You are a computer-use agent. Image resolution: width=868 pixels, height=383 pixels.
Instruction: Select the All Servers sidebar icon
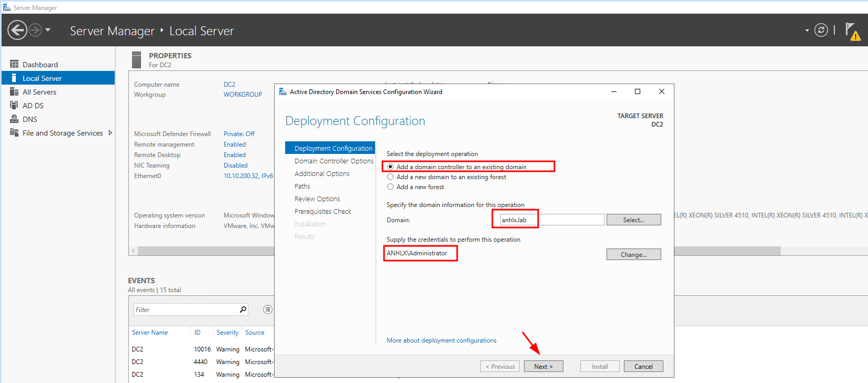[x=14, y=92]
